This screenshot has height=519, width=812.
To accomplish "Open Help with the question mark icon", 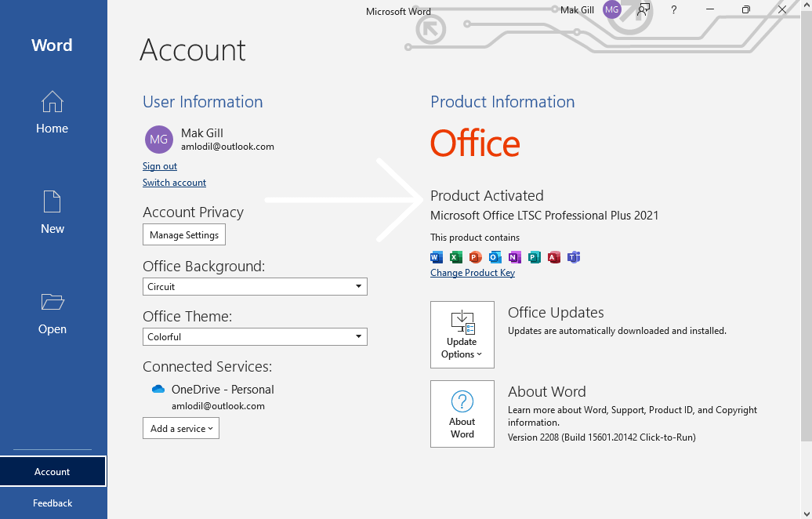I will coord(674,9).
